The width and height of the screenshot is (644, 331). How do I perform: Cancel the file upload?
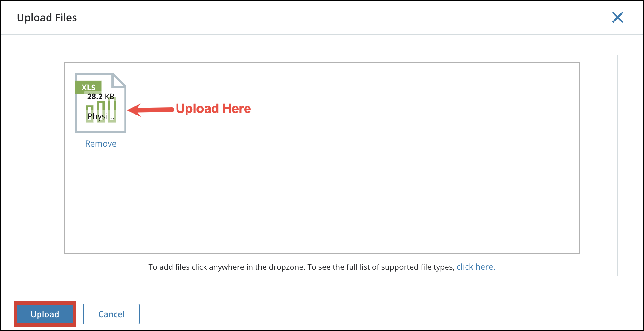pyautogui.click(x=111, y=314)
